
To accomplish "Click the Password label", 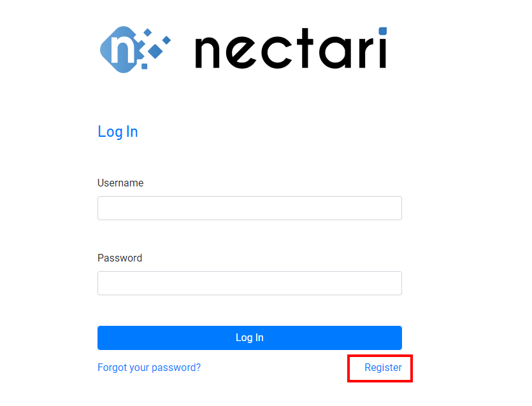I will click(x=120, y=258).
